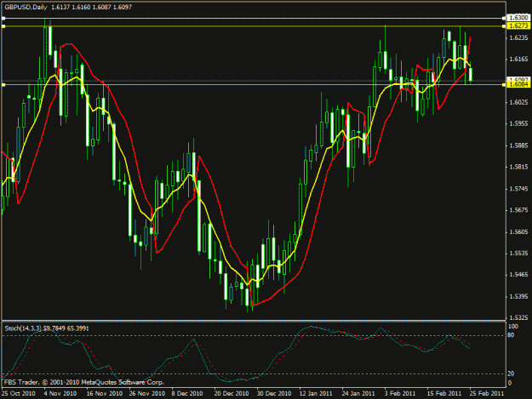Click the Stoch(14.3.3) indicator label
This screenshot has width=532, height=399.
(23, 328)
